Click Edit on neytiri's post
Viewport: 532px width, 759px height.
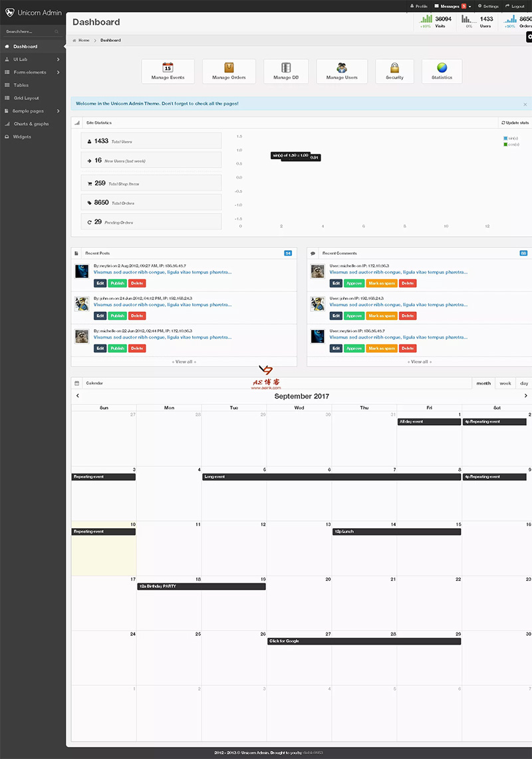100,283
